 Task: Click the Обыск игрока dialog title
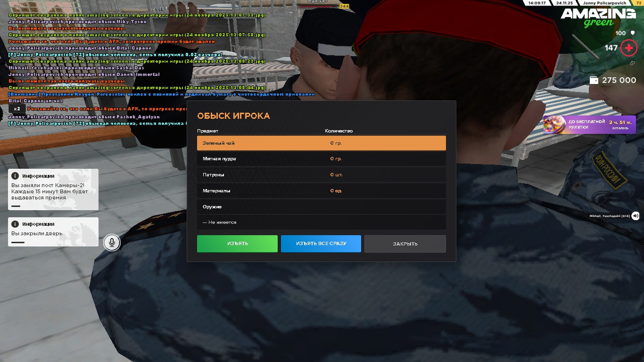pyautogui.click(x=233, y=116)
